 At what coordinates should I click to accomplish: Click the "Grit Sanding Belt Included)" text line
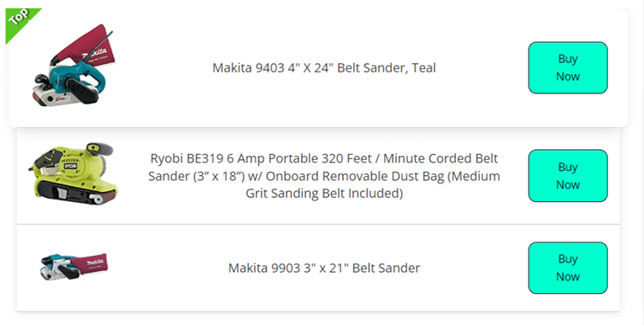click(x=324, y=194)
